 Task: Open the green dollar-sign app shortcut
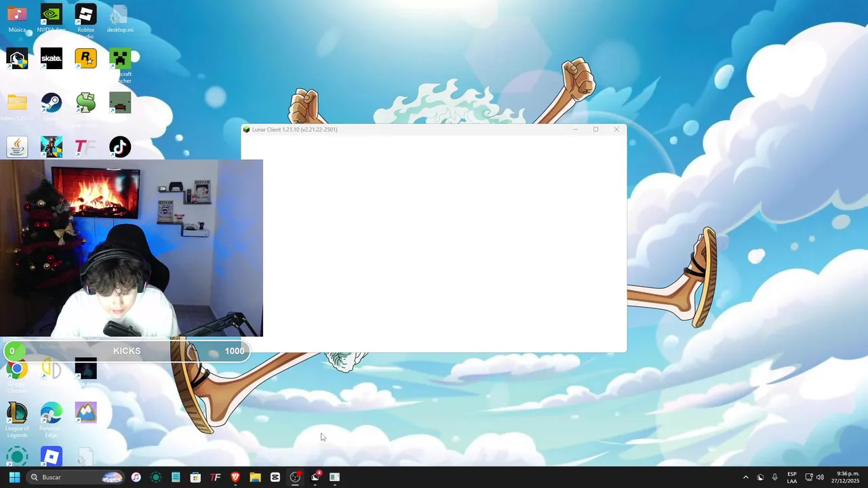[x=85, y=102]
